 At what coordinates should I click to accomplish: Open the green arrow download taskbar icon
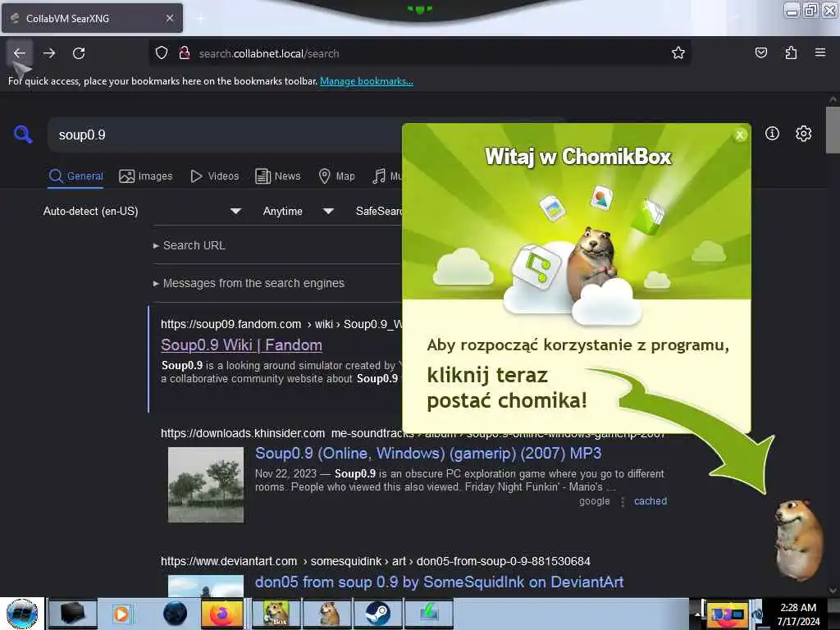pos(428,614)
